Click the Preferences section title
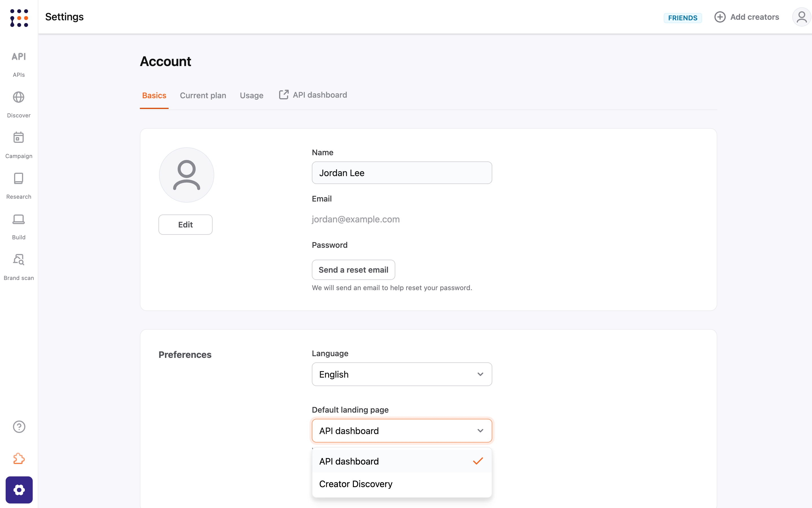Screen dimensions: 812x508 click(185, 354)
